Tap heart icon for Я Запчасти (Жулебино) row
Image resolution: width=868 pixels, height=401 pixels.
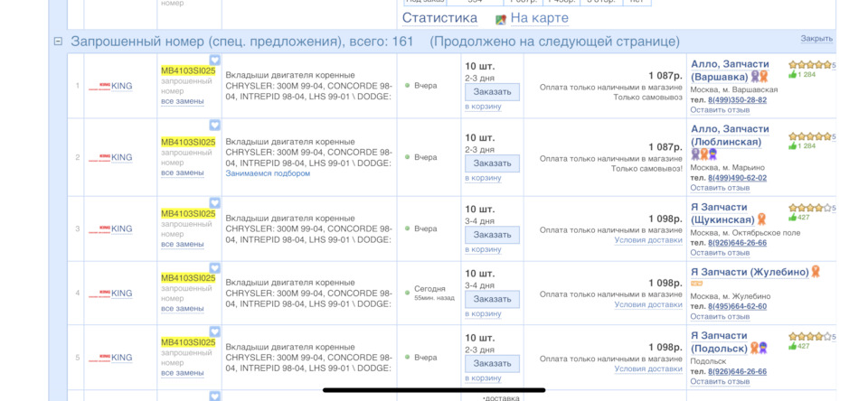coord(215,267)
